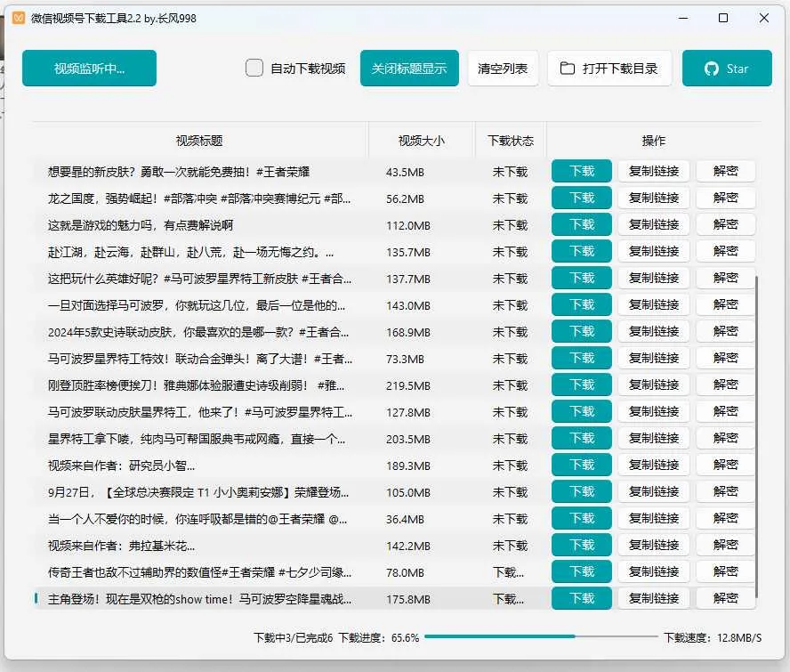
Task: Click 关闭标题显示 button
Action: pyautogui.click(x=409, y=68)
